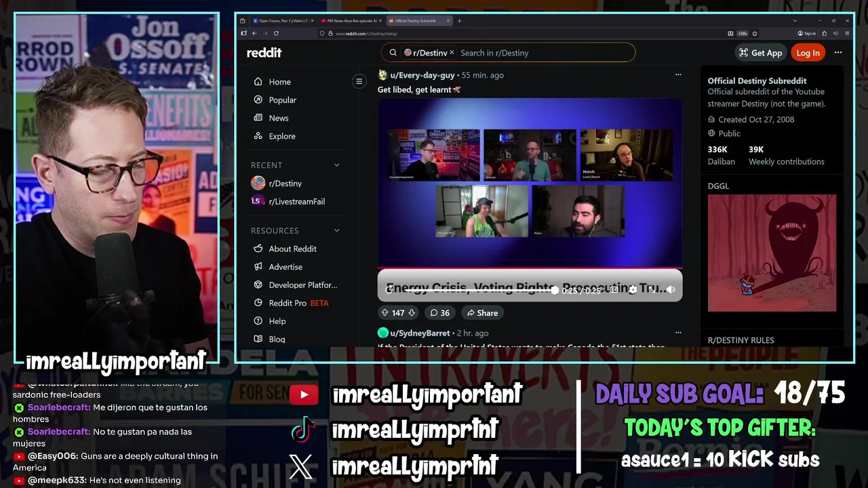Click the search magnifier icon
868x488 pixels.
pos(393,53)
